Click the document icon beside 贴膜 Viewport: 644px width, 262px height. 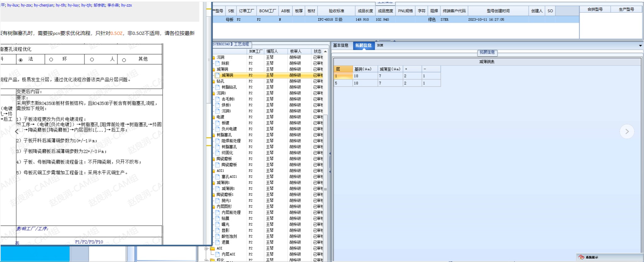point(217,218)
